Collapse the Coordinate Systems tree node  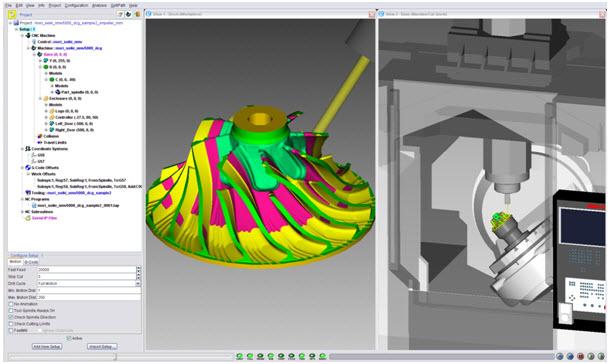click(22, 149)
